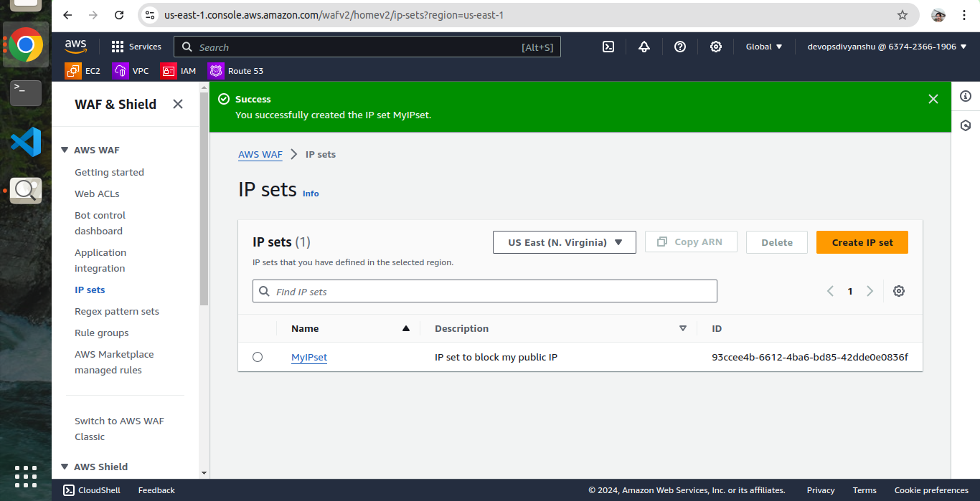Open table preferences gear icon
980x501 pixels.
pos(898,291)
